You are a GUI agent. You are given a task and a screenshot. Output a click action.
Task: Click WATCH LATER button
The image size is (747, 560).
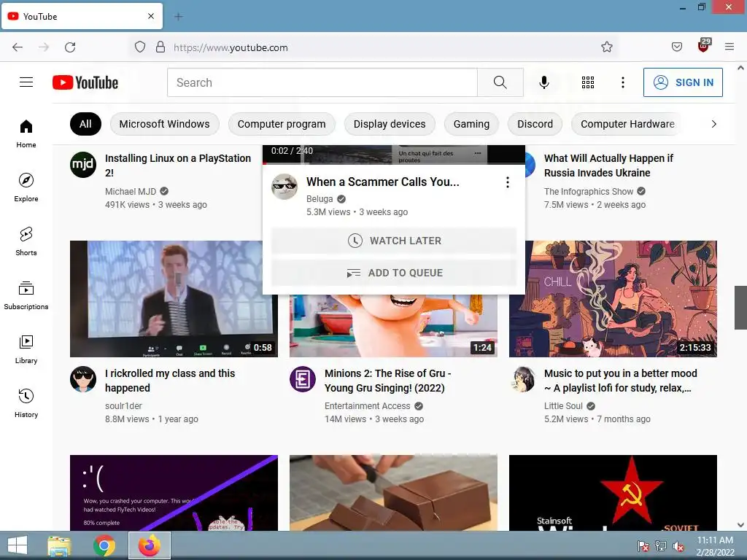click(x=394, y=241)
